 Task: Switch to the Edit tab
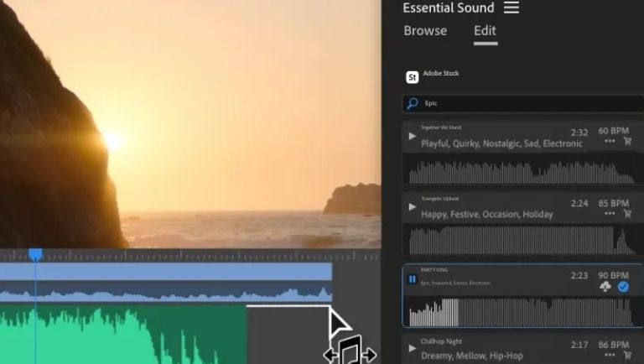click(485, 31)
